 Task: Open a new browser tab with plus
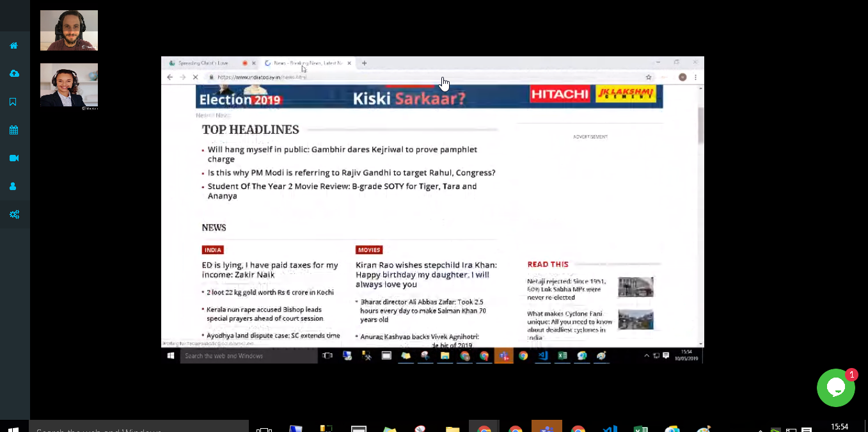365,63
